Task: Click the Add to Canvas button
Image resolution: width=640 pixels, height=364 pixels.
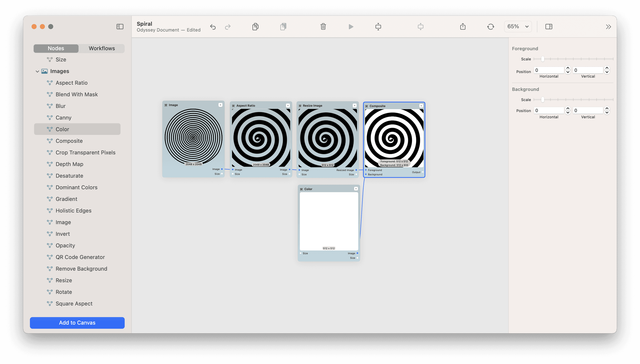Action: (77, 322)
